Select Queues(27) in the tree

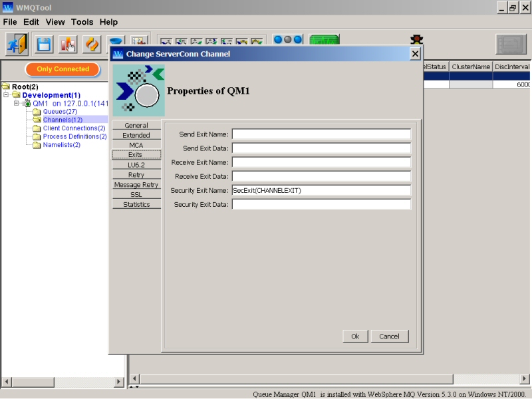(x=60, y=112)
